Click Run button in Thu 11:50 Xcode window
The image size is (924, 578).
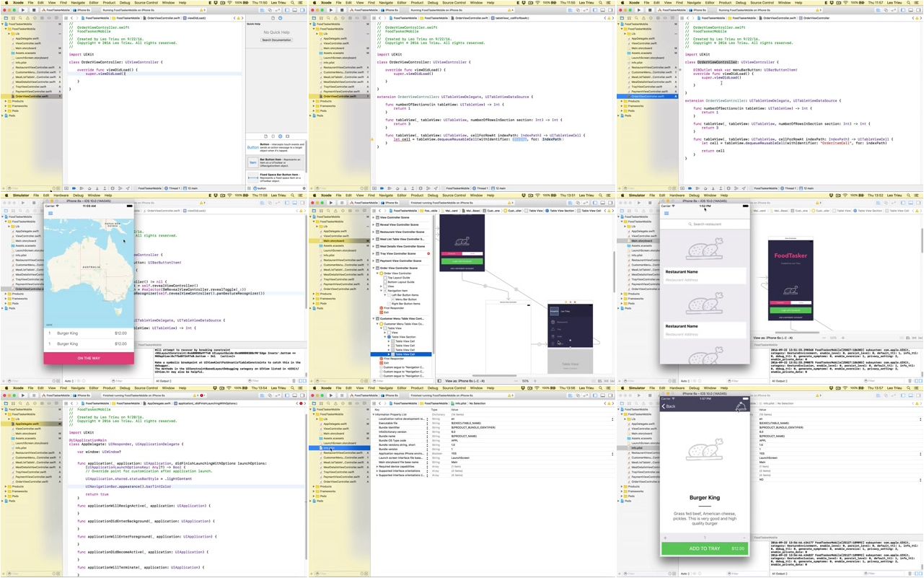tap(23, 10)
